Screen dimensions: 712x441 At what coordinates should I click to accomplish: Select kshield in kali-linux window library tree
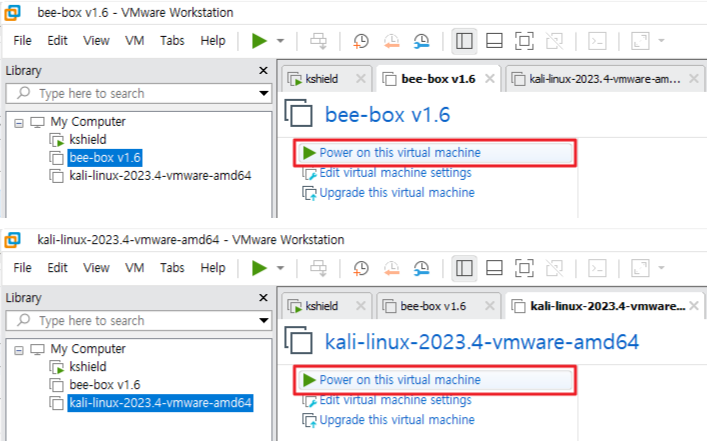point(88,367)
